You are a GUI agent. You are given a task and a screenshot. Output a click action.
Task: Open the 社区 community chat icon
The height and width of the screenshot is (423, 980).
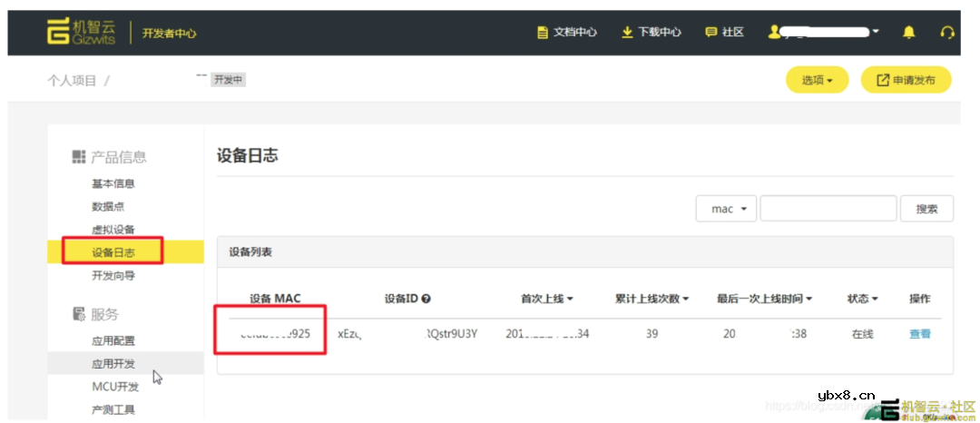click(x=711, y=33)
